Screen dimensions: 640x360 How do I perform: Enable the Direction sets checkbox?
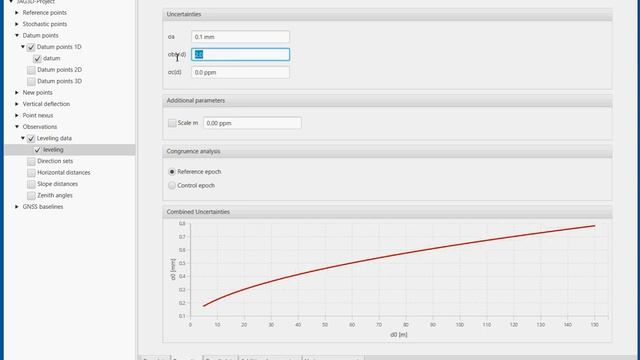click(31, 162)
